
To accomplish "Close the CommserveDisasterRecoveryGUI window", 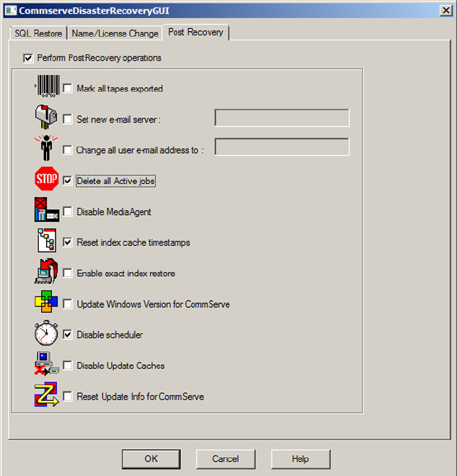I will pyautogui.click(x=446, y=11).
